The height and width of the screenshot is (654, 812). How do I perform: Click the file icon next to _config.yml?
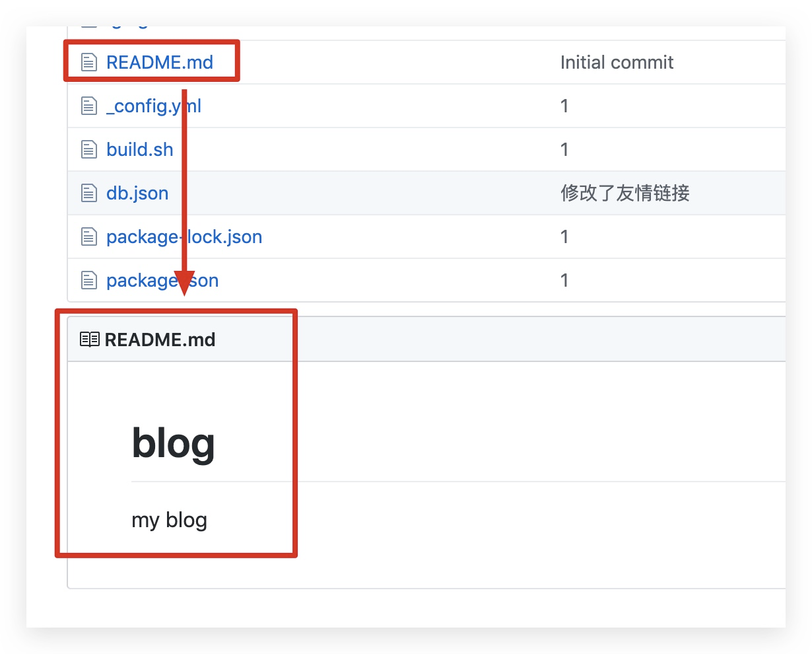(x=88, y=106)
